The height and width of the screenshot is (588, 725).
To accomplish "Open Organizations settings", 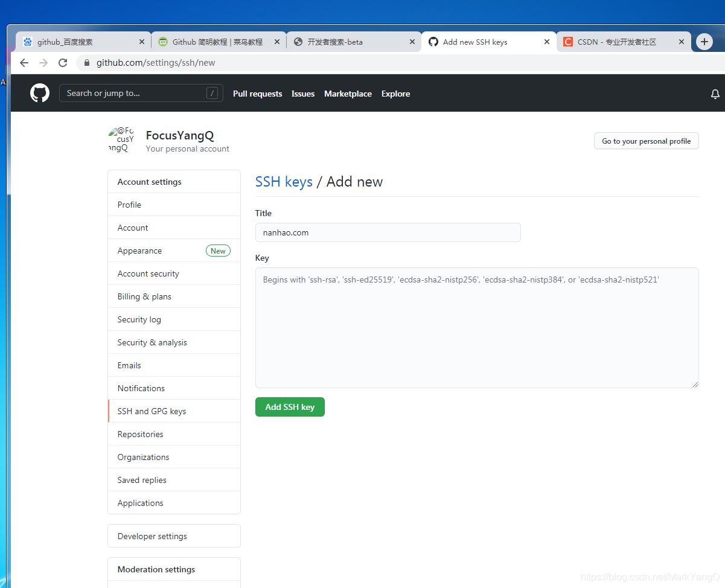I will [174, 457].
